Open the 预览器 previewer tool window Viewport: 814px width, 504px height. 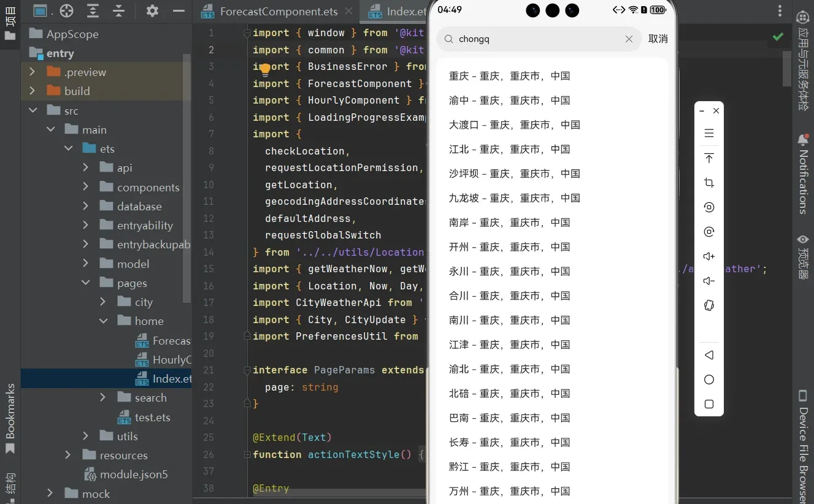(x=802, y=256)
